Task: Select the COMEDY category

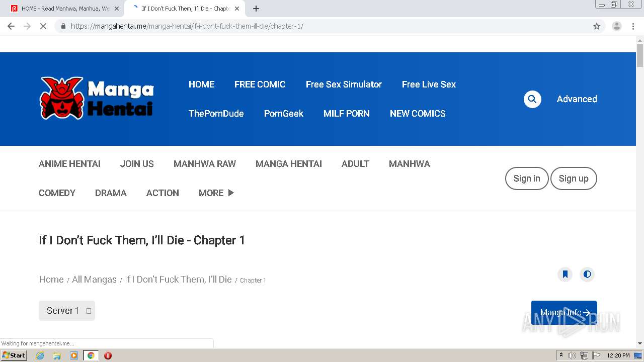Action: pyautogui.click(x=57, y=193)
